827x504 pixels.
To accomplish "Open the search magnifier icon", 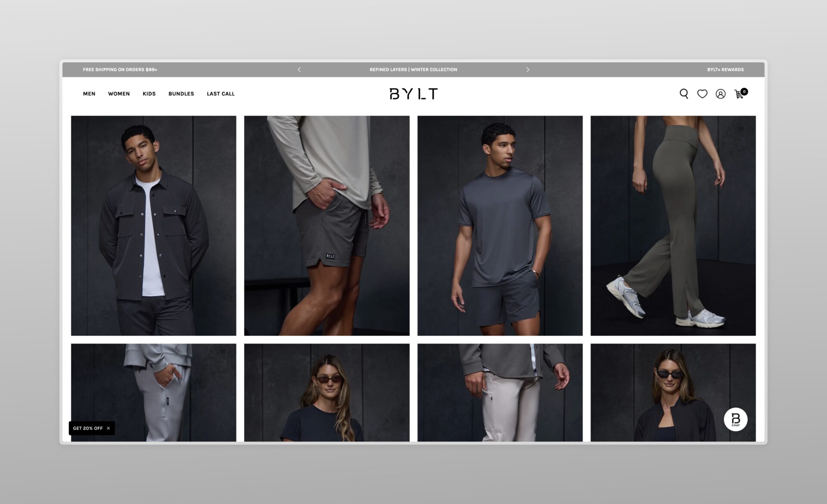I will tap(684, 94).
